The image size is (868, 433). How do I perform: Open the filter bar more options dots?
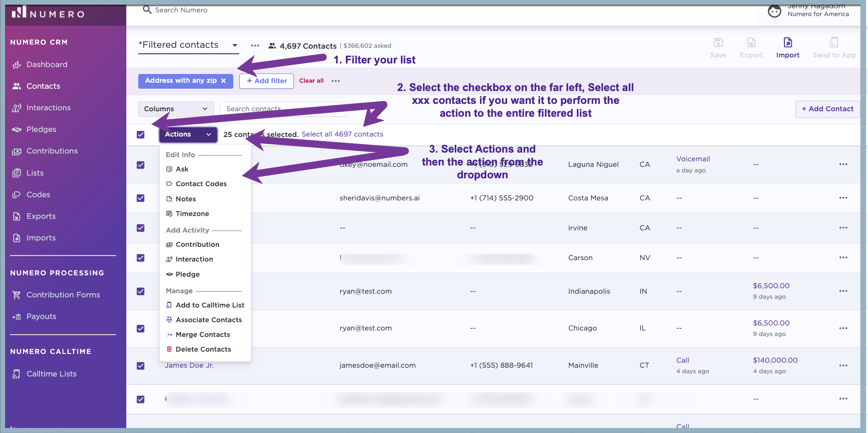[336, 81]
